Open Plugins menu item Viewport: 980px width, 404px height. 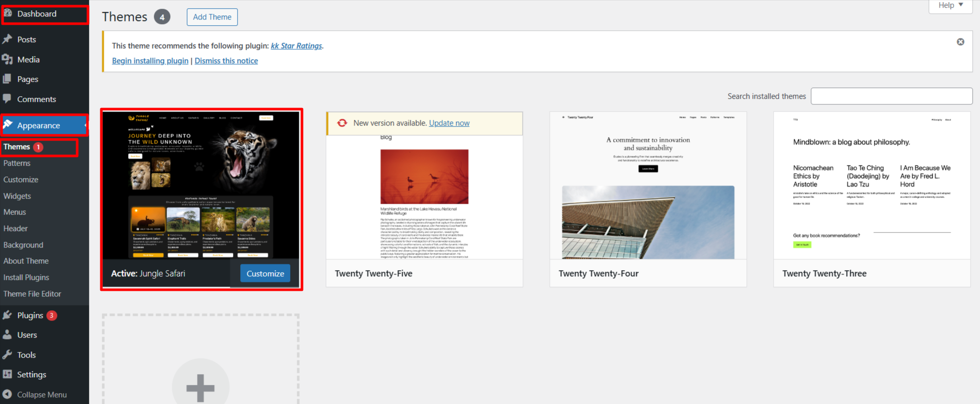tap(30, 315)
